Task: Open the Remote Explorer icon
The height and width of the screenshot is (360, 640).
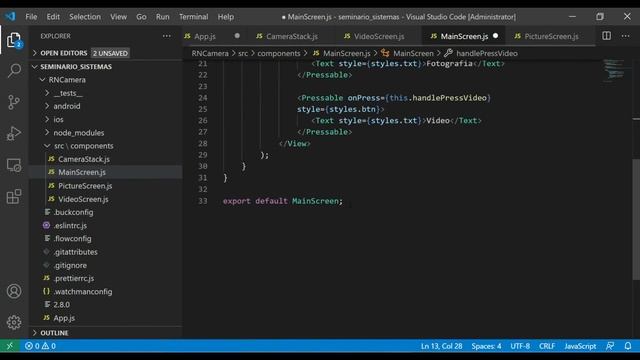Action: (14, 165)
